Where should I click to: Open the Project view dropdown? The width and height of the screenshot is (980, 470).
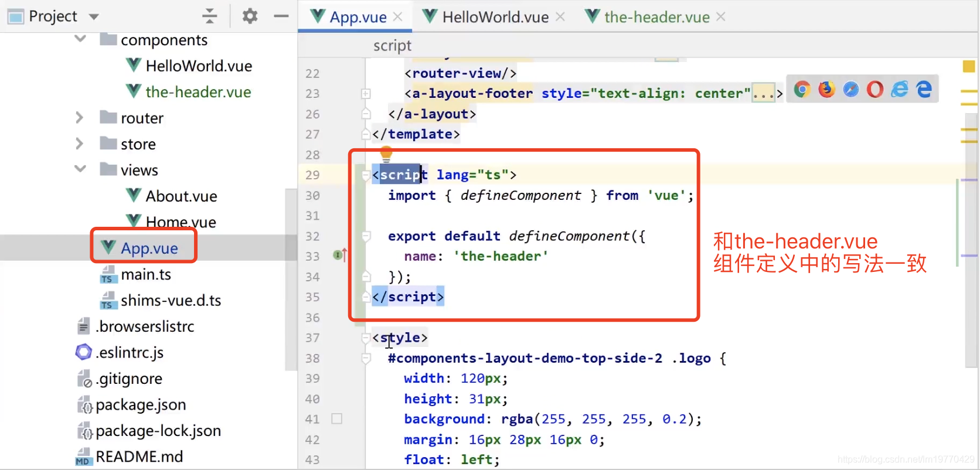94,16
